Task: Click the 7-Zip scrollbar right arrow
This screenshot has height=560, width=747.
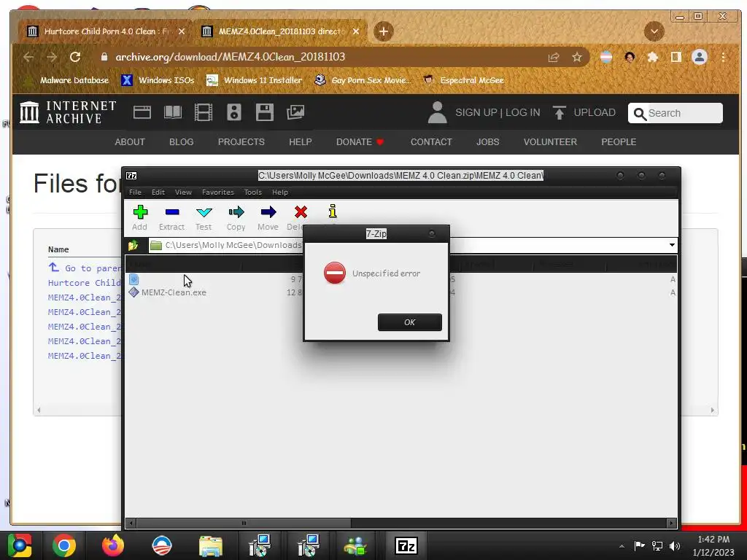Action: (x=672, y=523)
